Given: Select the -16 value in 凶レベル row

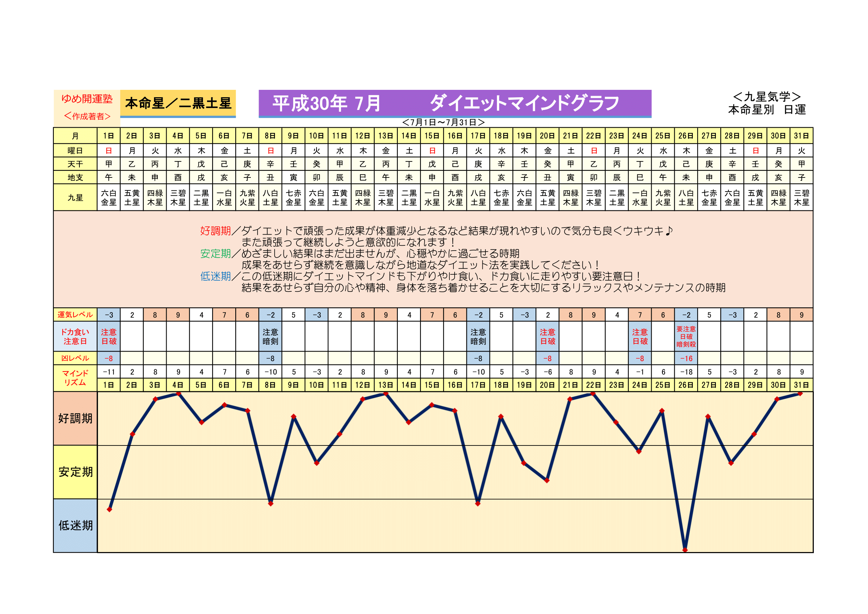Looking at the screenshot, I should (686, 359).
